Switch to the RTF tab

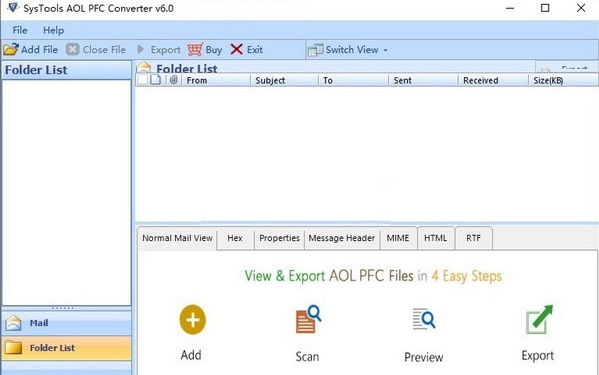coord(473,238)
